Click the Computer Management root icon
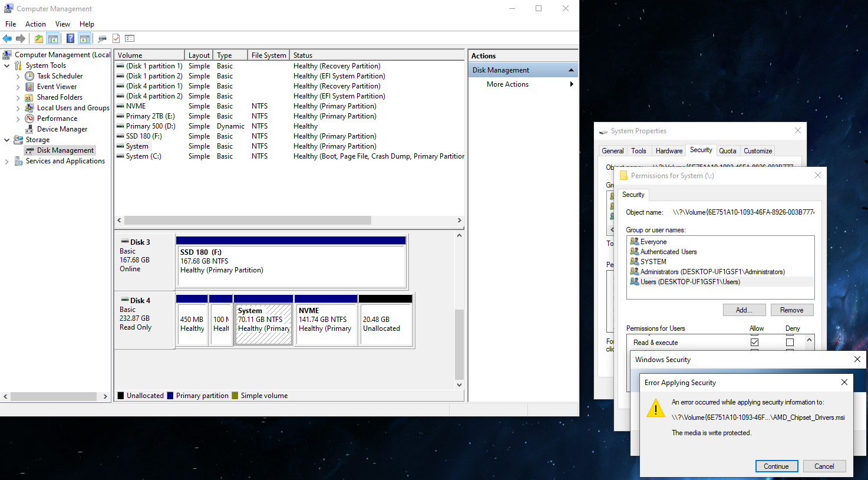This screenshot has height=480, width=868. pyautogui.click(x=8, y=55)
